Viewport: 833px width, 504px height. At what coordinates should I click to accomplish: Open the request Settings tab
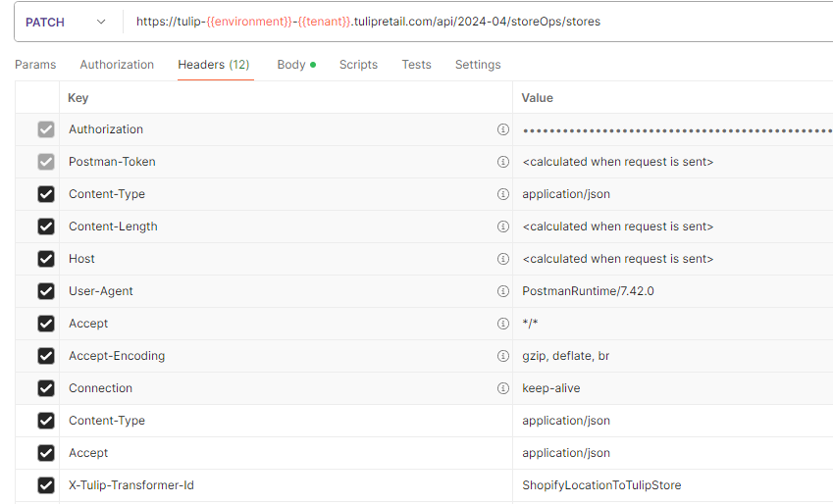coord(478,65)
